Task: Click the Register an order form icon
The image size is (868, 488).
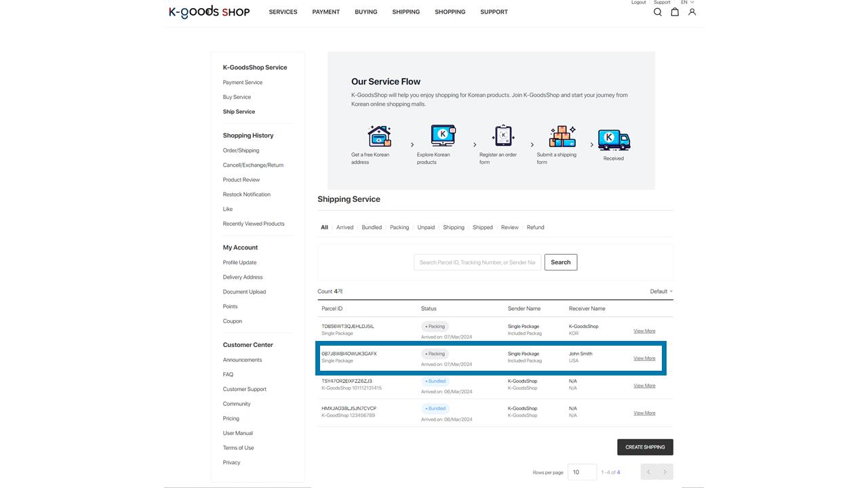Action: [x=503, y=136]
